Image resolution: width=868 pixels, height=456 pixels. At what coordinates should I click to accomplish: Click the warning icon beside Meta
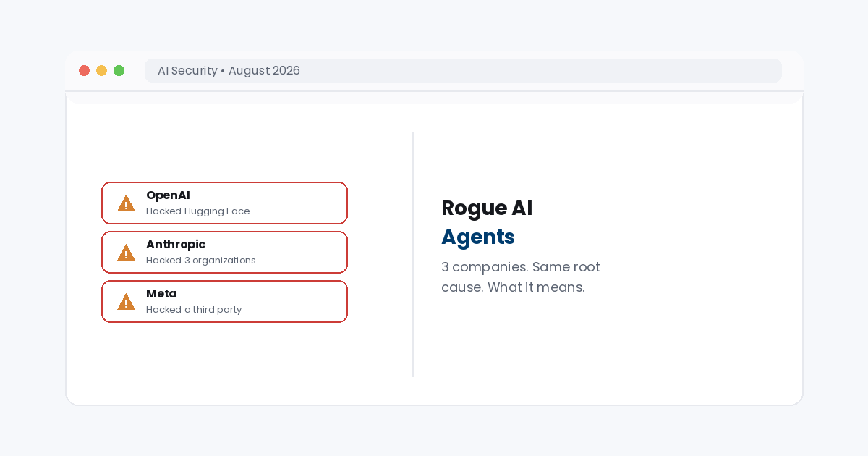click(126, 302)
